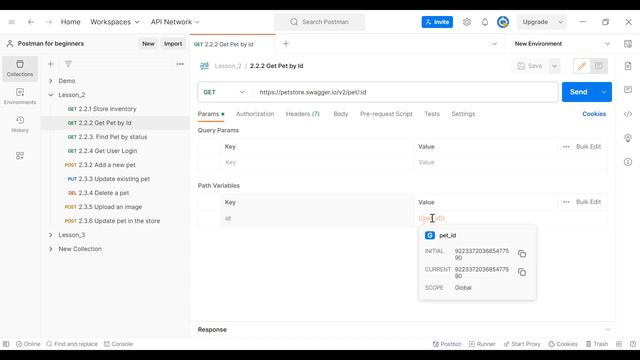This screenshot has width=640, height=360.
Task: Switch to the Headers (7) tab
Action: pos(302,114)
